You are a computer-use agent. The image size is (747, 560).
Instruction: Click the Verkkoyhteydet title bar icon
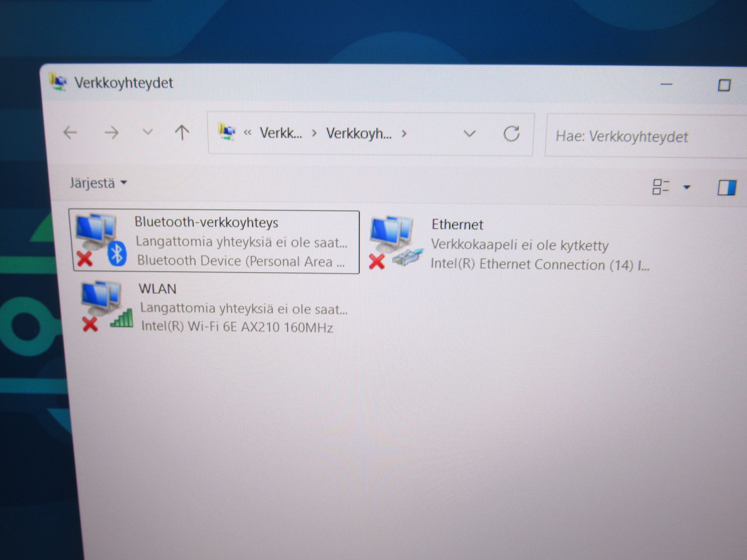click(x=58, y=82)
